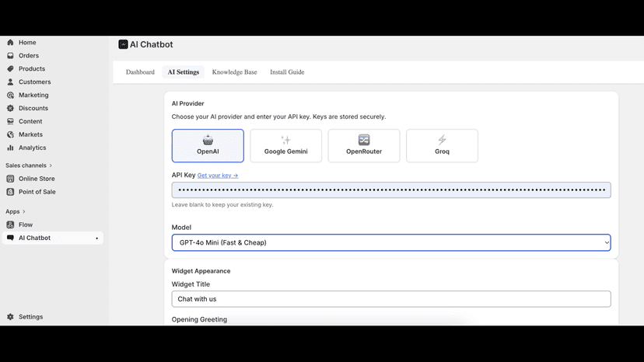
Task: Open Markets in the sidebar
Action: (30, 134)
